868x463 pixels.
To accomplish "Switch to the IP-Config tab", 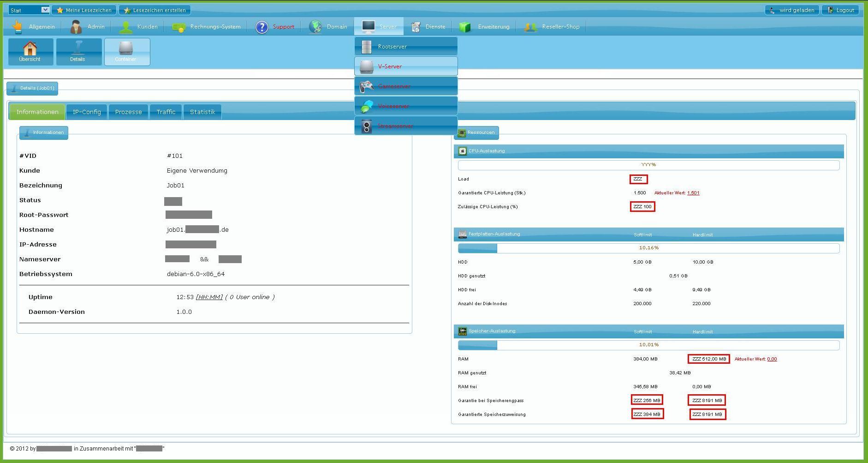I will pos(87,112).
